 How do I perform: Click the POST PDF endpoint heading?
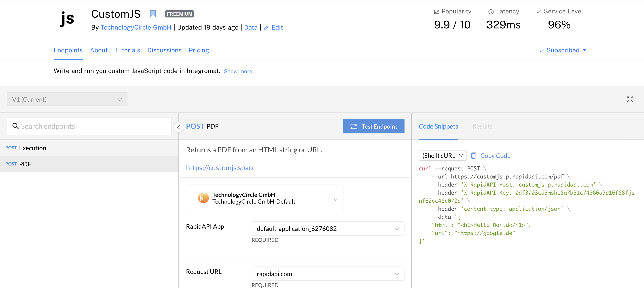(202, 126)
